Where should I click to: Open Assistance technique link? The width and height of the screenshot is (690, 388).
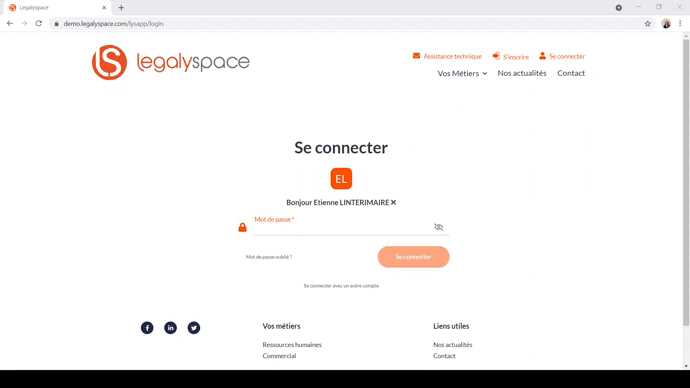pyautogui.click(x=452, y=56)
